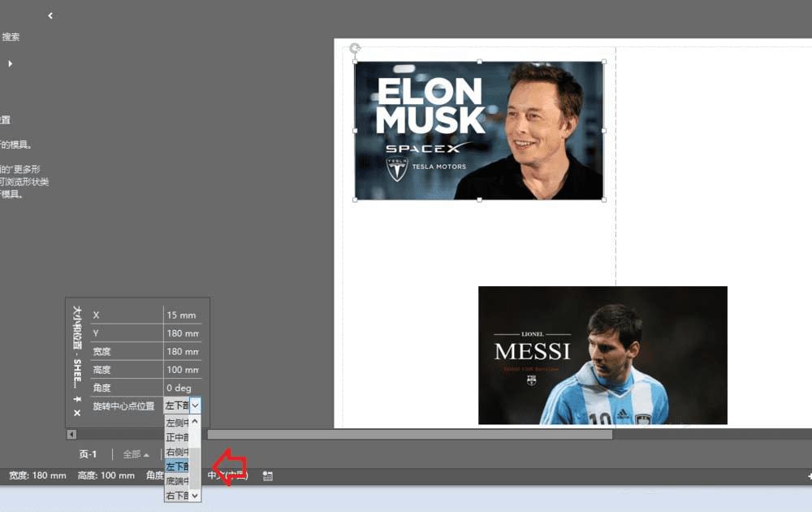Image resolution: width=812 pixels, height=512 pixels.
Task: Click the bottom-middle handle of the Elon Musk image
Action: tap(480, 199)
